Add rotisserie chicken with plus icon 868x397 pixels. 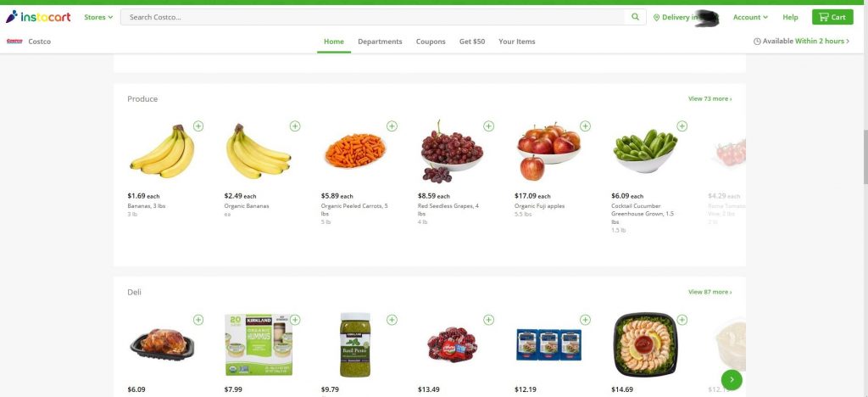click(x=198, y=320)
